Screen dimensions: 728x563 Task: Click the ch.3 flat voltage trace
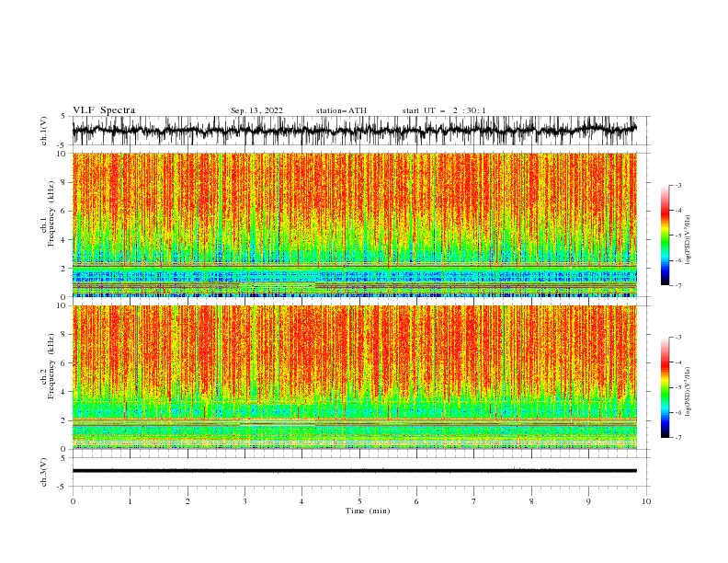click(354, 471)
